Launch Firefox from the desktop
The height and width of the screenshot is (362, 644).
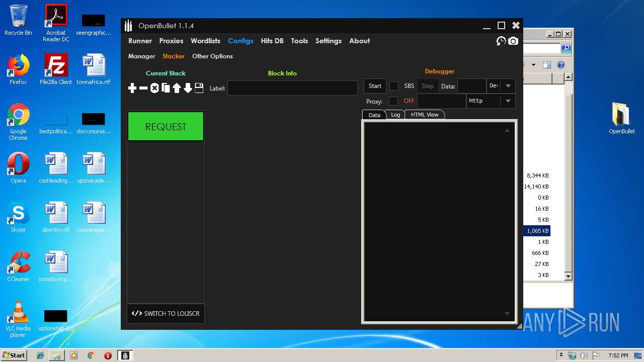pos(18,69)
